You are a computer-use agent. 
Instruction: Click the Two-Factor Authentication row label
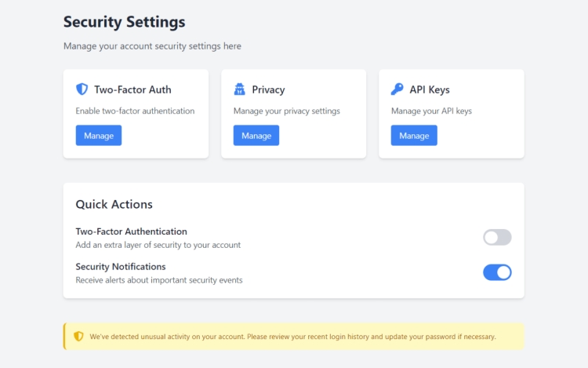click(131, 231)
